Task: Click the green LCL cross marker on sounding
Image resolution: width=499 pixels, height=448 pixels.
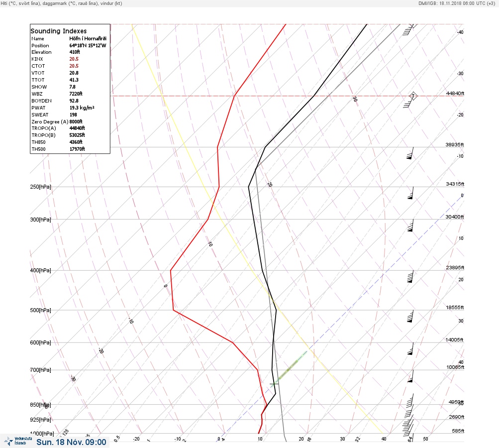Action: [x=274, y=384]
